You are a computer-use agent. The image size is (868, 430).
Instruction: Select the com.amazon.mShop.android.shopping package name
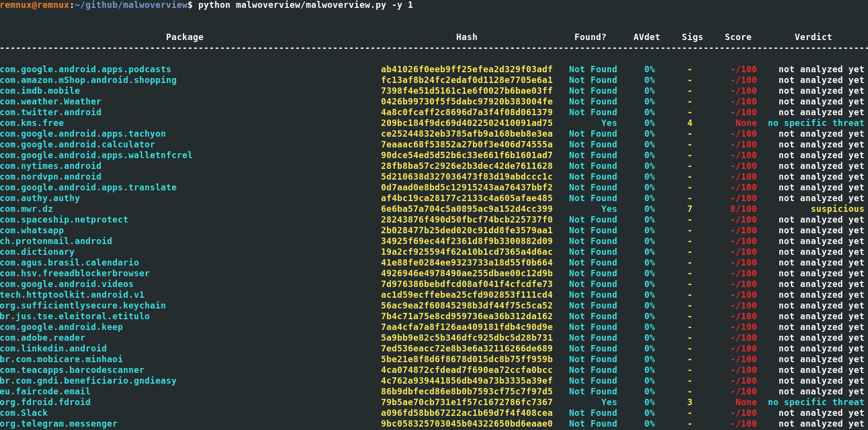[x=88, y=80]
